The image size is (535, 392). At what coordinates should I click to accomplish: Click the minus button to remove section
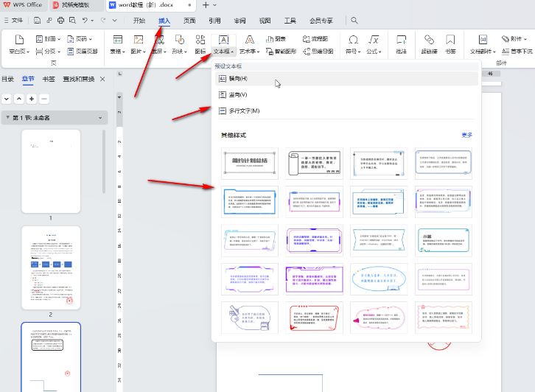tap(44, 99)
